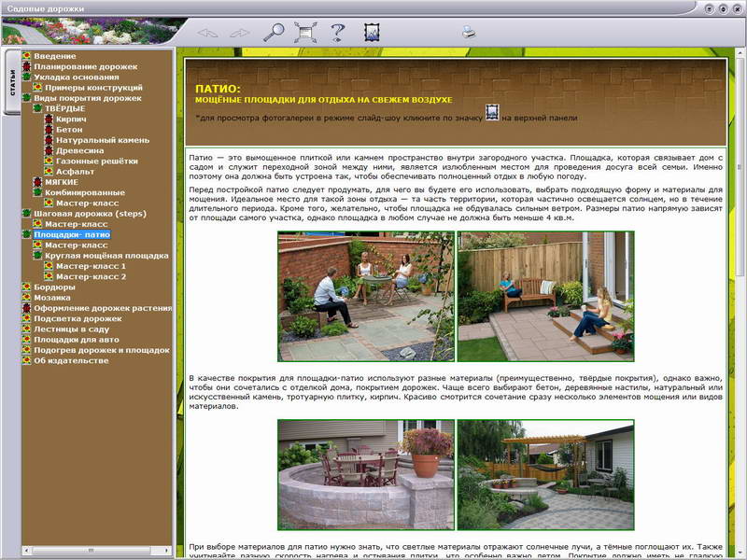This screenshot has height=560, width=747.
Task: Open Оформление дорожек растениями article
Action: pos(103,308)
